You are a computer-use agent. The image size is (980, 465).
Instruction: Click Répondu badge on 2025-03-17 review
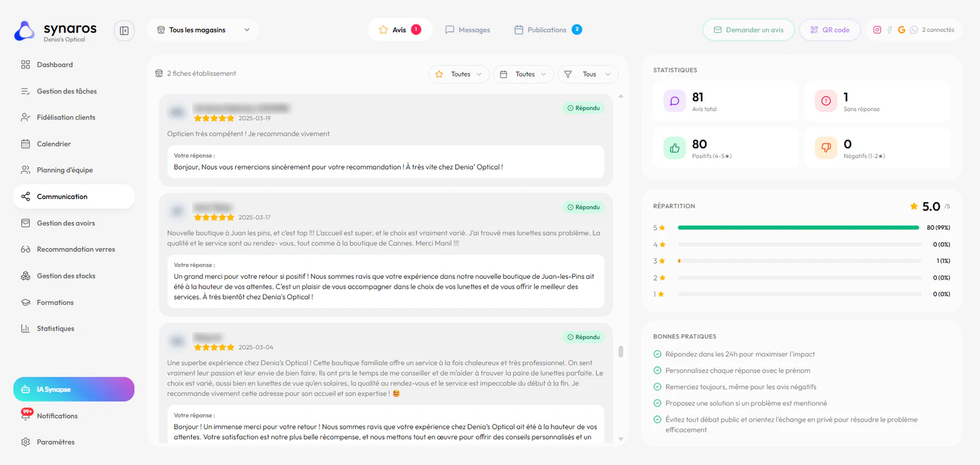584,207
